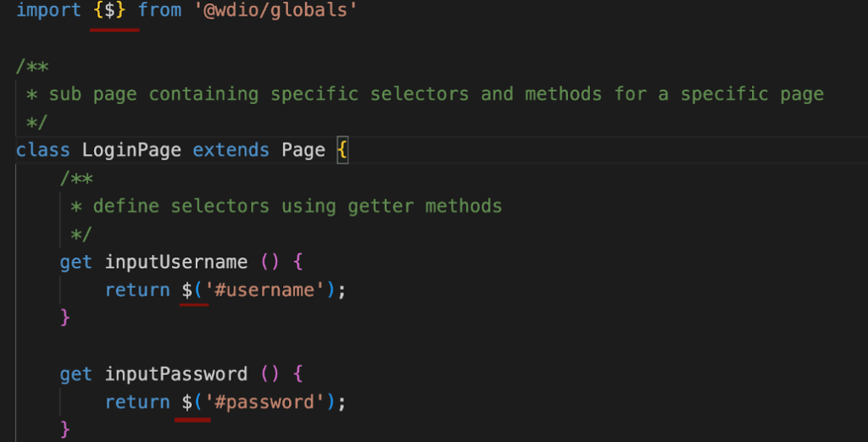Click the words 'sub page' in the comment
Screen dimensions: 868x442
pos(93,94)
